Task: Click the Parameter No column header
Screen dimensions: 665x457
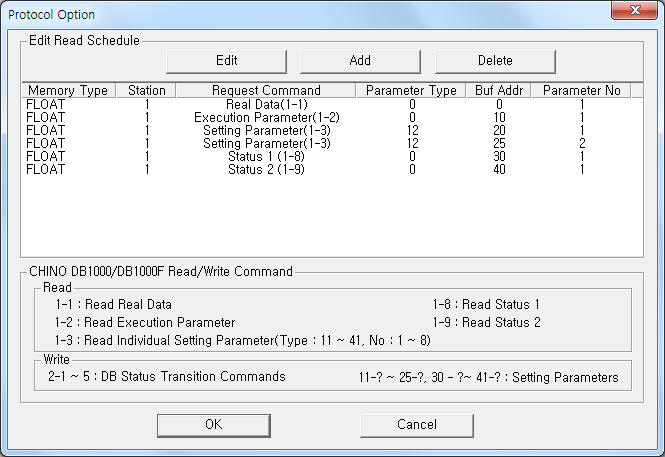Action: (x=581, y=90)
